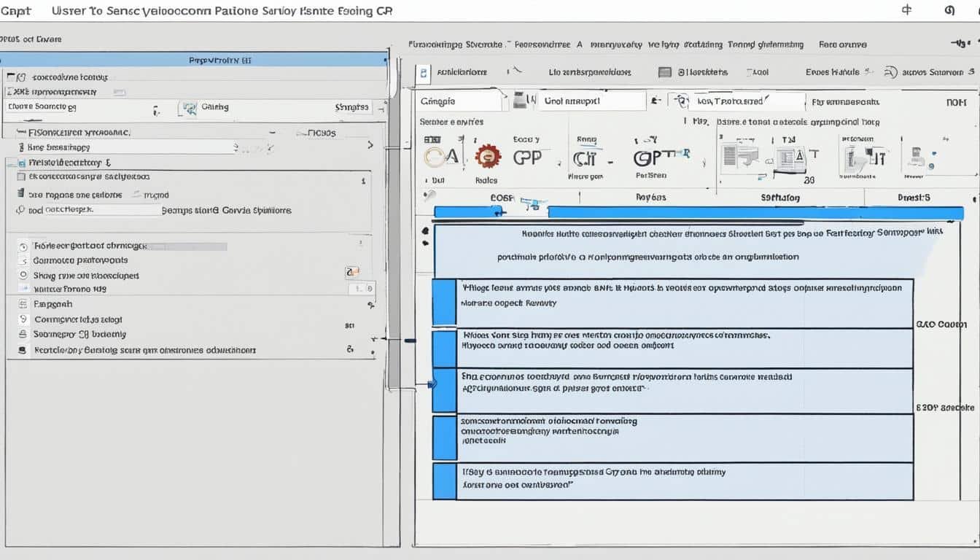
Task: Click the Sangtss button in the left panel
Action: point(352,107)
